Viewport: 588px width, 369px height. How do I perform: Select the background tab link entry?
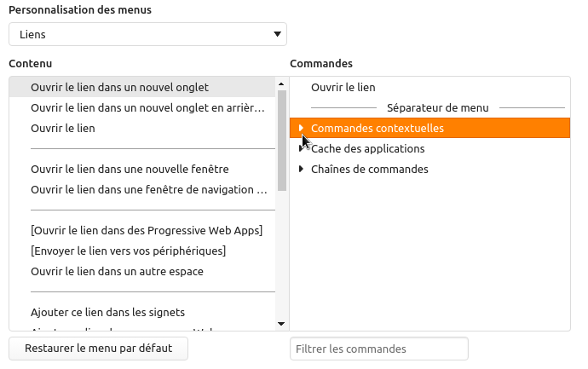[147, 107]
